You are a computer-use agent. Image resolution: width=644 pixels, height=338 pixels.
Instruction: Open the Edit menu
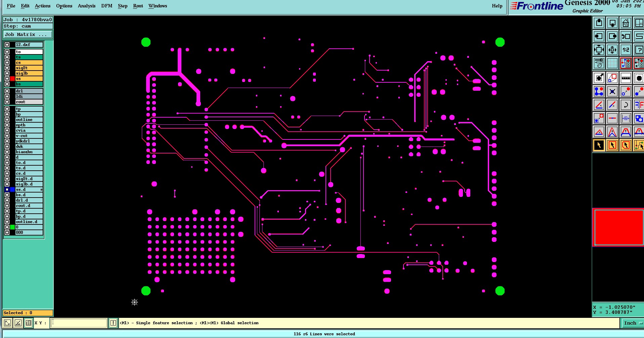point(25,6)
